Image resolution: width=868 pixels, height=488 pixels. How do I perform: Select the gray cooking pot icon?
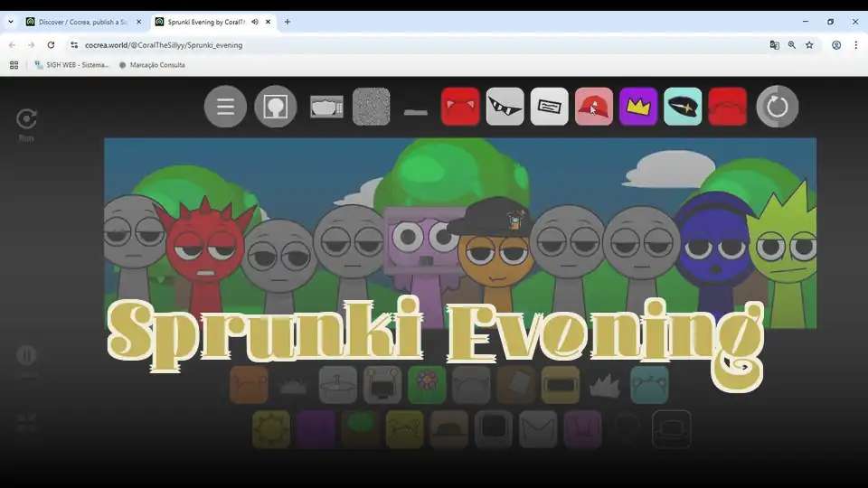pyautogui.click(x=337, y=385)
